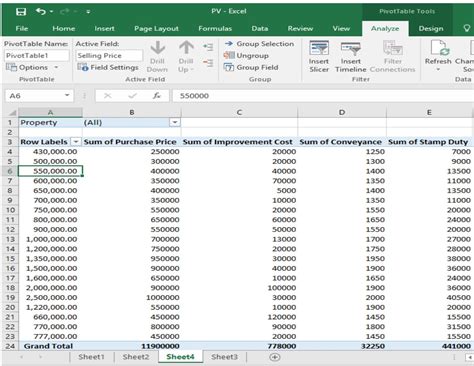Click the Sum of Stamp Duty header
Screen dimensions: 474x366
[428, 142]
